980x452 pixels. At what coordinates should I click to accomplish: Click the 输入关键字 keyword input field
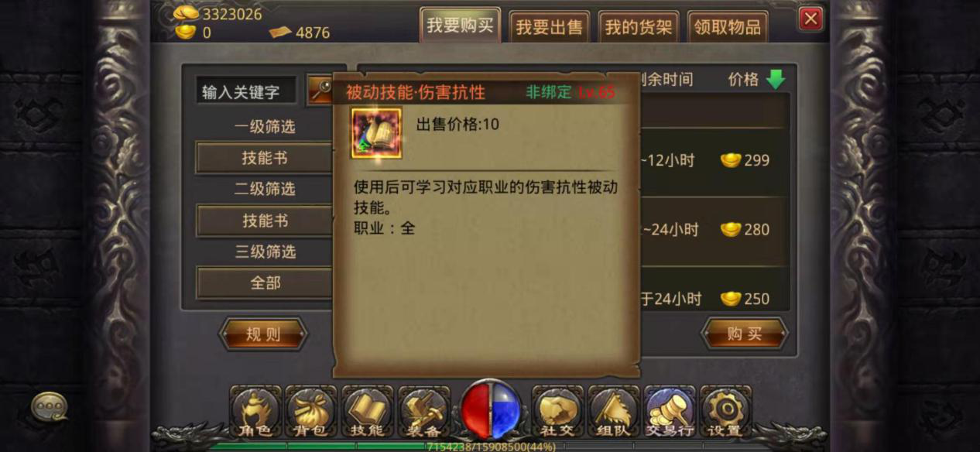(x=246, y=91)
